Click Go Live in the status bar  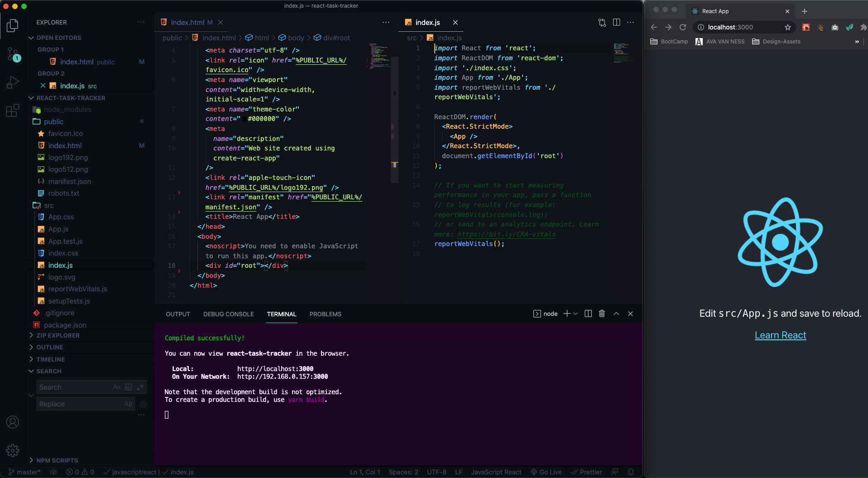pyautogui.click(x=546, y=472)
